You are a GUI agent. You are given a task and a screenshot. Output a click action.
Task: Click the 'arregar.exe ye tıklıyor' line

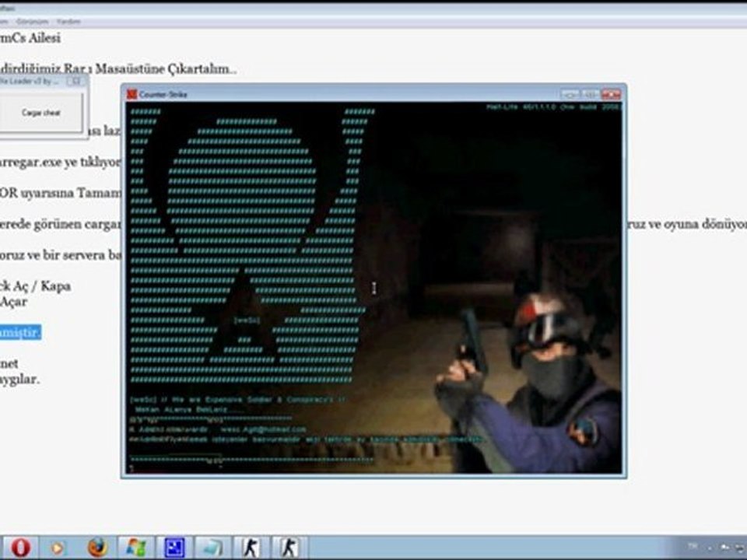tap(61, 163)
